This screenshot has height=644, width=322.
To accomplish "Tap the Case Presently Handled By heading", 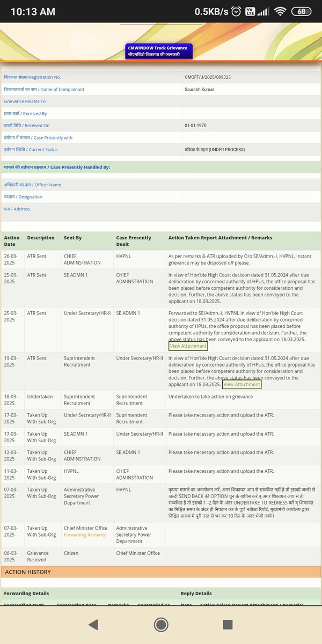I will [57, 167].
